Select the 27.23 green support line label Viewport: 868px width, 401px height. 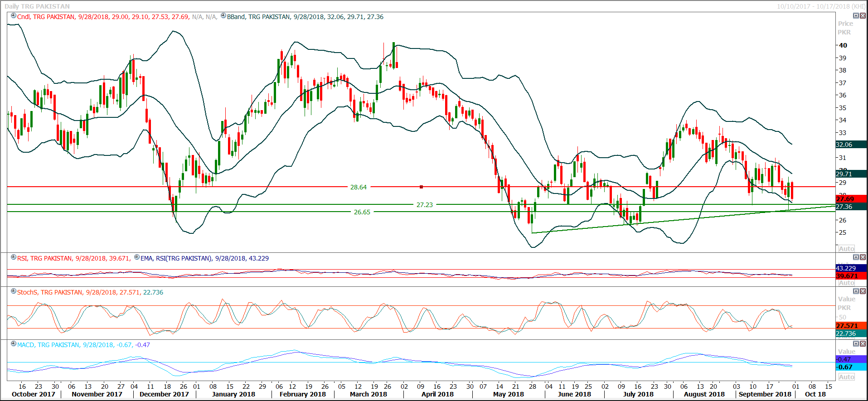pyautogui.click(x=424, y=205)
